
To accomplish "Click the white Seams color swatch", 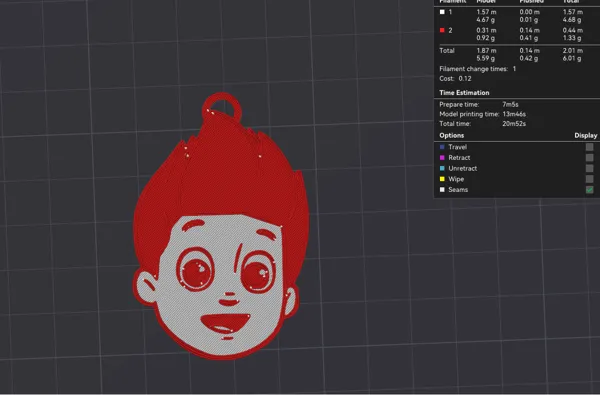I will click(442, 190).
